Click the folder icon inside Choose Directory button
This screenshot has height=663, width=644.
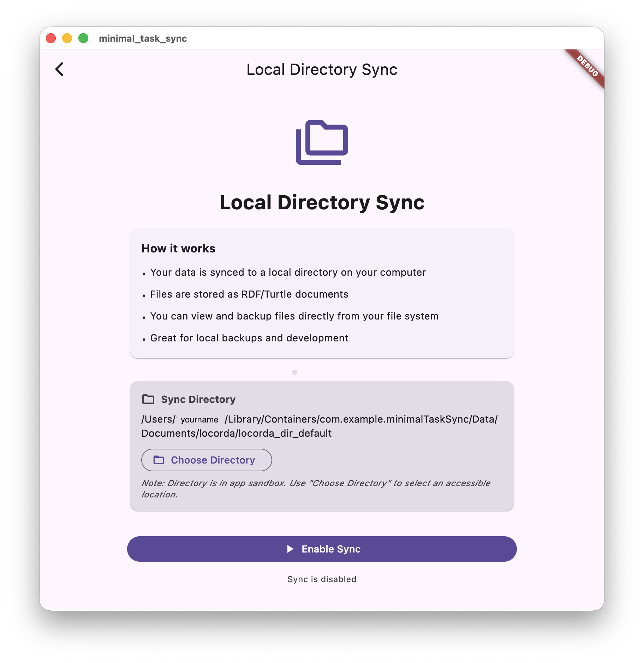pyautogui.click(x=159, y=460)
